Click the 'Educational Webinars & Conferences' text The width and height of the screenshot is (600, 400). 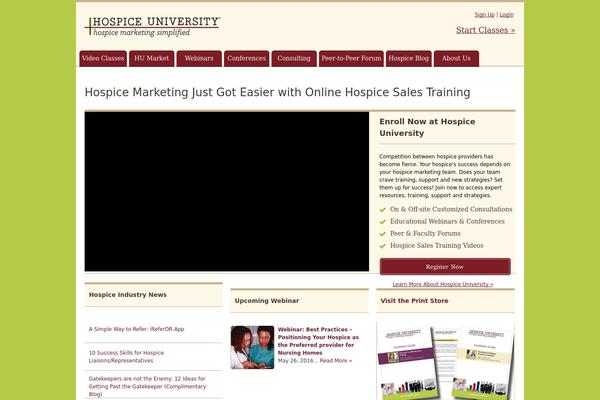[x=447, y=221]
